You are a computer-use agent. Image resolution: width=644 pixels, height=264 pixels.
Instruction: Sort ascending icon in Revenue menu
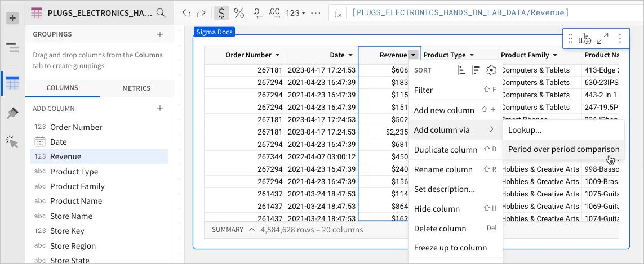tap(461, 70)
